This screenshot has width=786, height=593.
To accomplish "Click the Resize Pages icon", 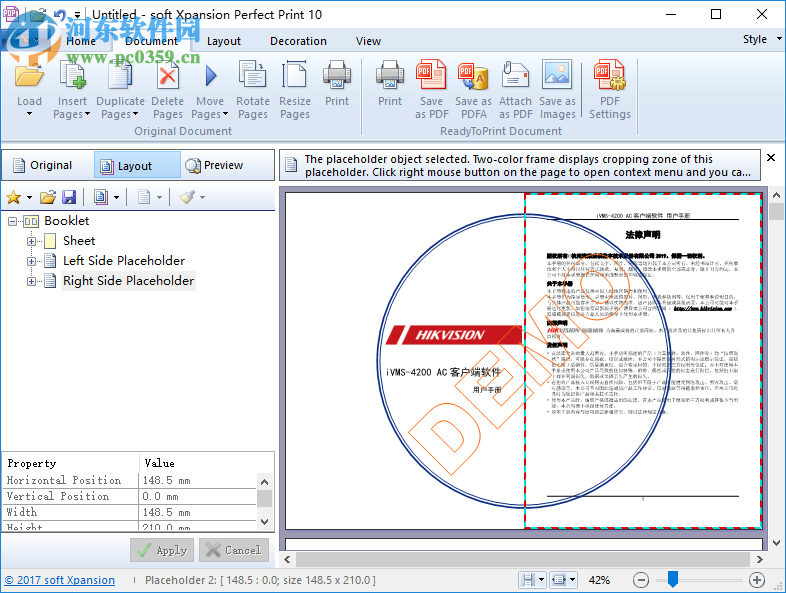I will (x=295, y=75).
